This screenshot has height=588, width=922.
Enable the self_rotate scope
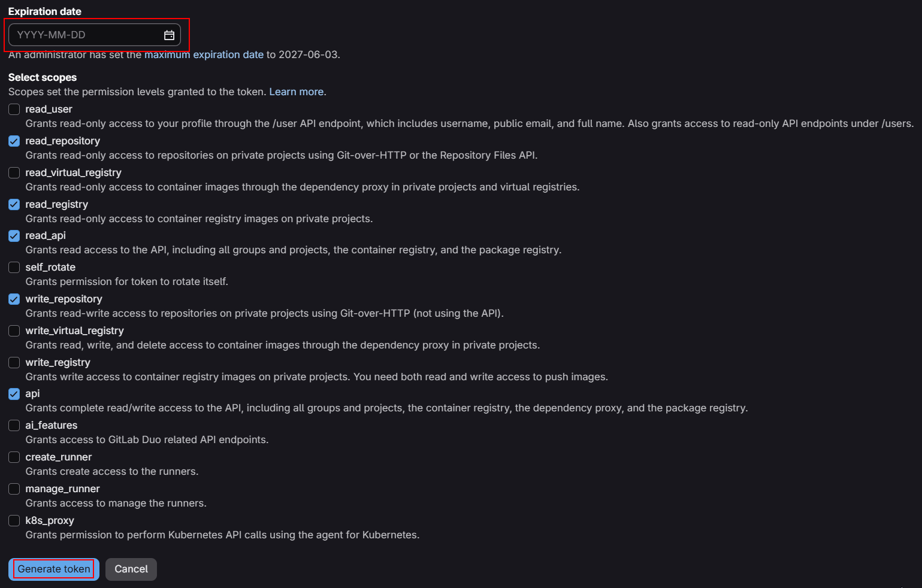pyautogui.click(x=14, y=268)
